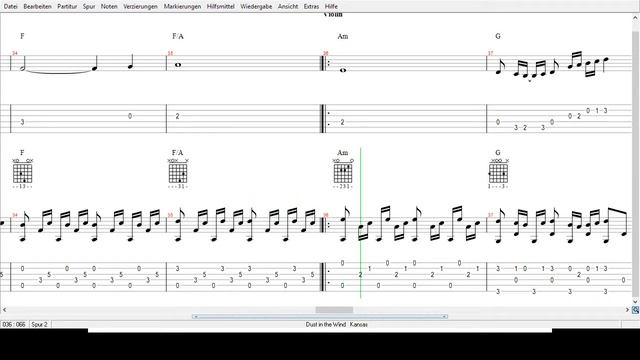Viewport: 640px width, 360px height.
Task: Open the Markierungen menu
Action: pos(182,7)
